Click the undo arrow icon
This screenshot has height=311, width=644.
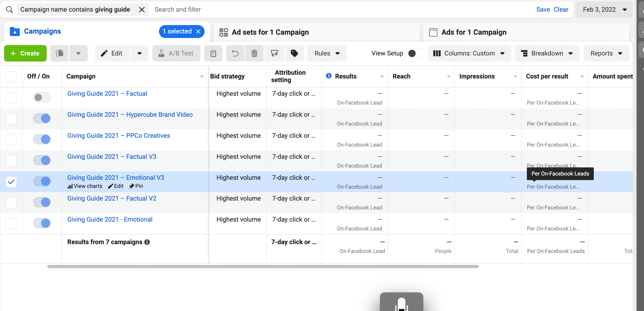[x=235, y=53]
